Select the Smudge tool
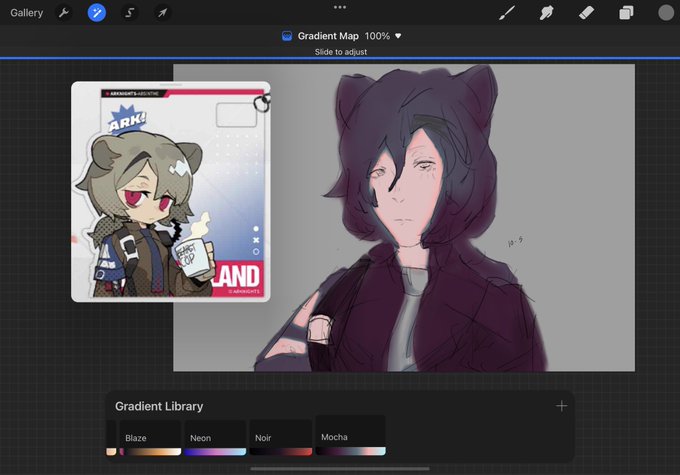 click(546, 13)
